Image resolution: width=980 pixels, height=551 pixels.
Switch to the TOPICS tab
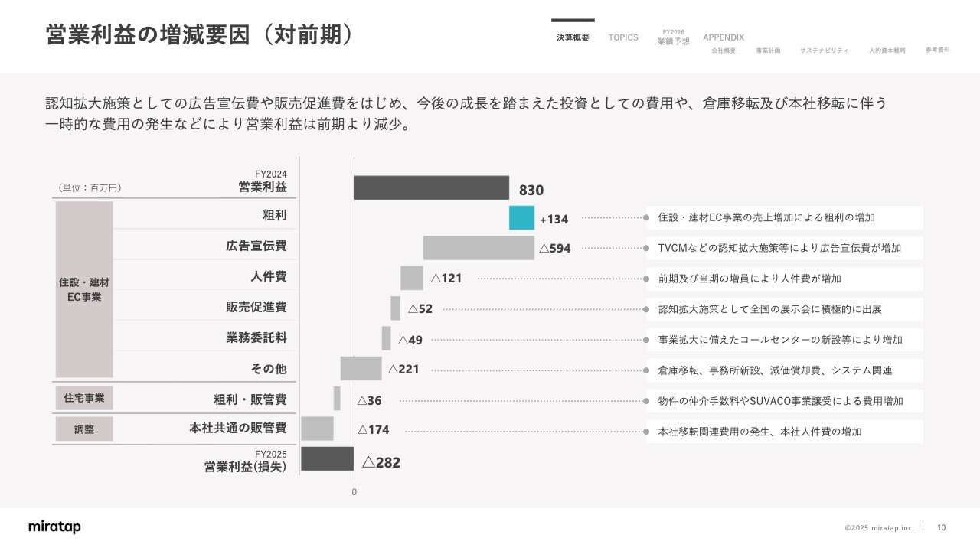pyautogui.click(x=623, y=37)
